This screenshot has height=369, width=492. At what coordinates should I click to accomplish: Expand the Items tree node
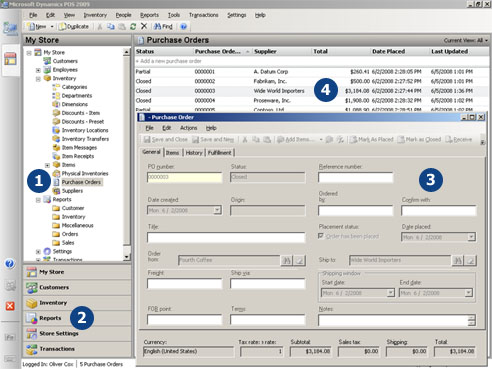tap(47, 165)
